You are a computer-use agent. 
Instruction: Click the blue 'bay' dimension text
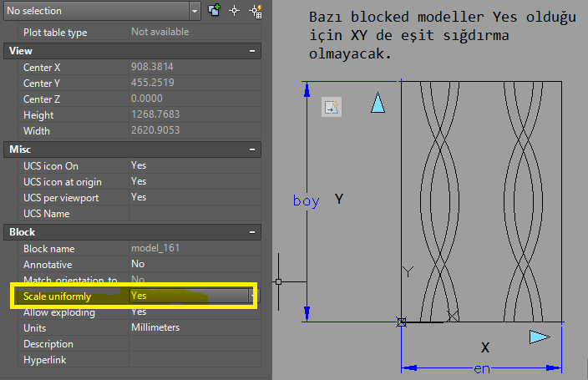coord(307,201)
